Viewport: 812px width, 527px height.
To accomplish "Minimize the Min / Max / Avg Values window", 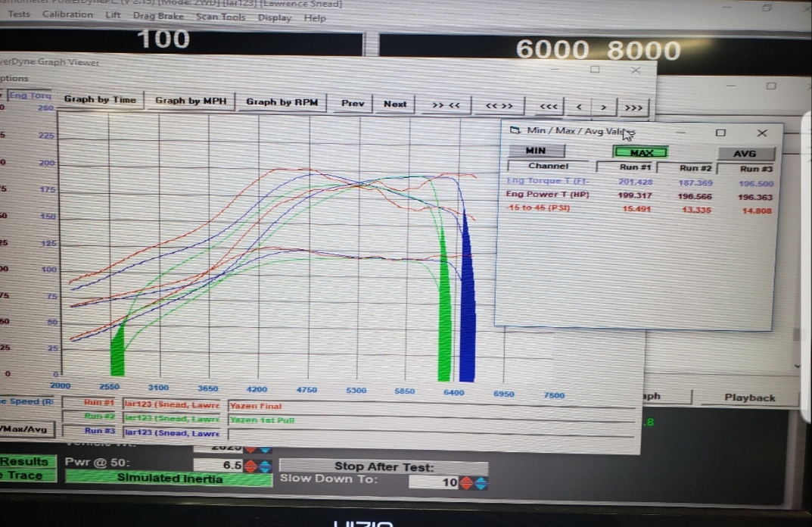I will click(680, 133).
